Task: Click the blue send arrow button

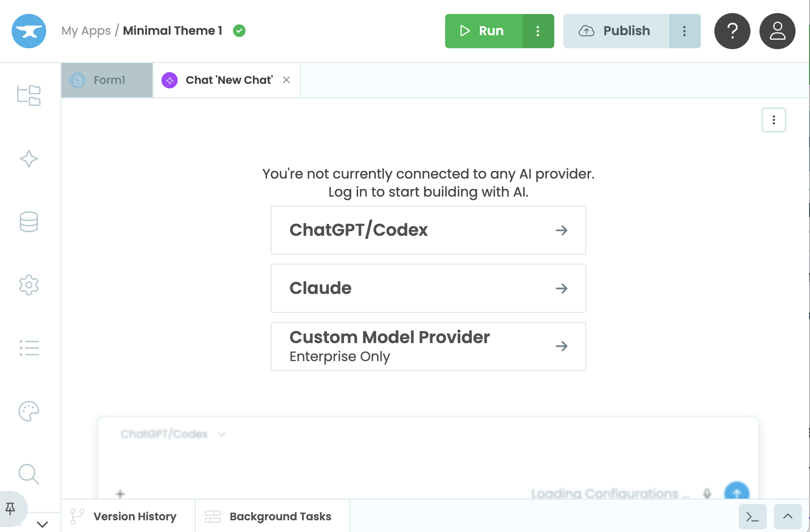Action: click(737, 491)
